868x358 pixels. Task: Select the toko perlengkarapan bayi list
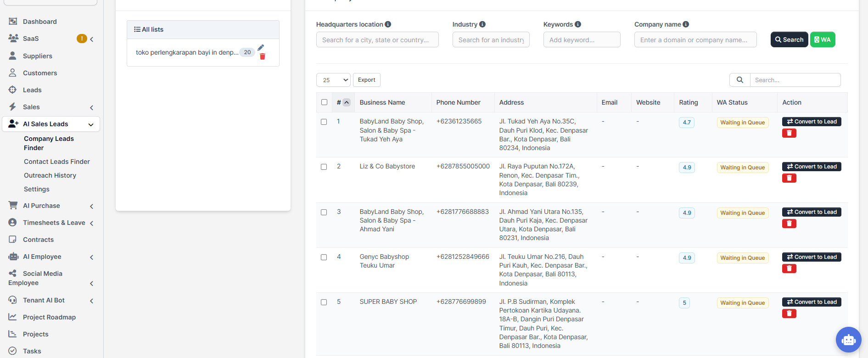click(187, 52)
